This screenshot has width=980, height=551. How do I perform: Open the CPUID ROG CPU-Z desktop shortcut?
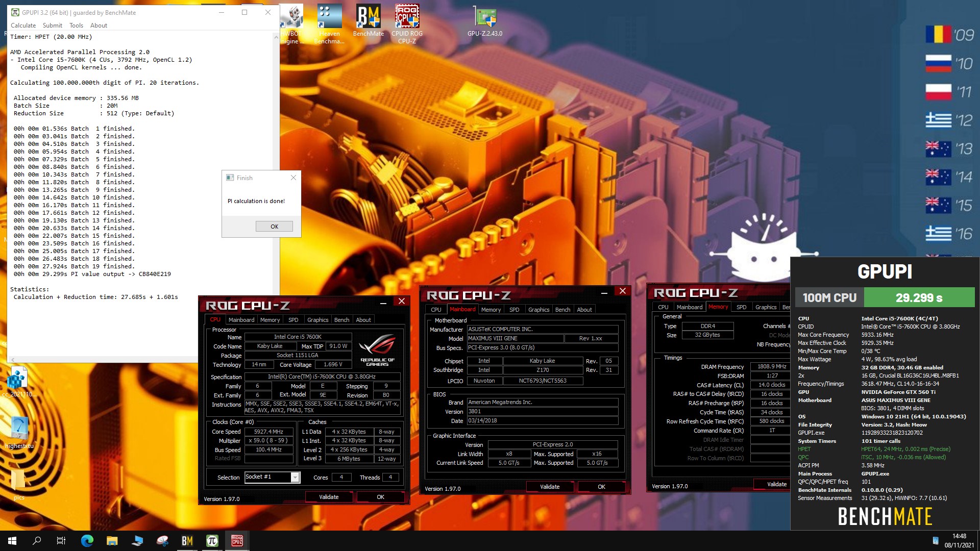click(407, 23)
